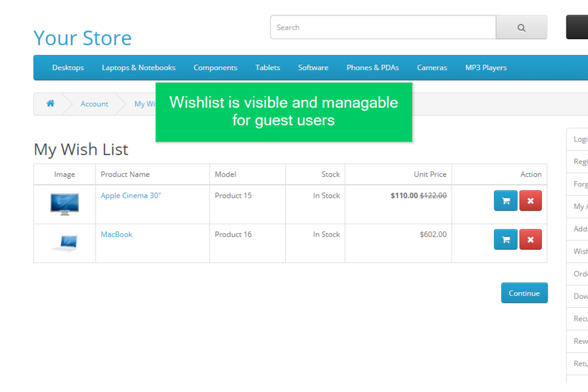Focus the Search input field
Image resolution: width=588 pixels, height=392 pixels.
coord(383,27)
